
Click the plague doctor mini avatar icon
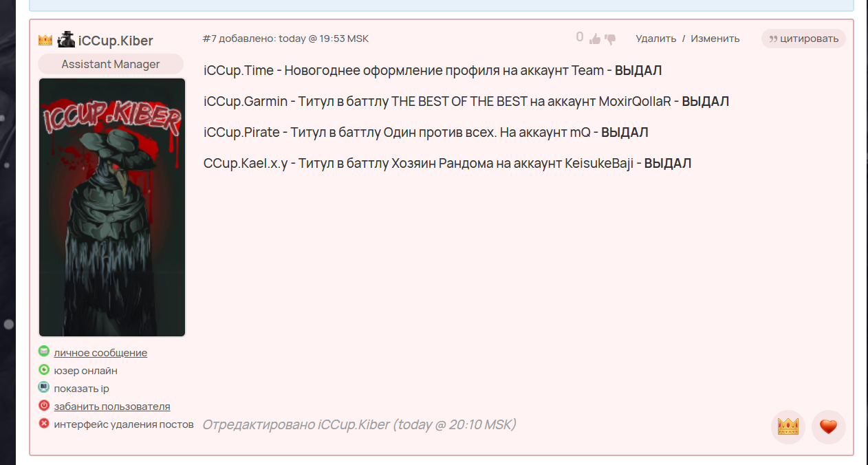66,40
